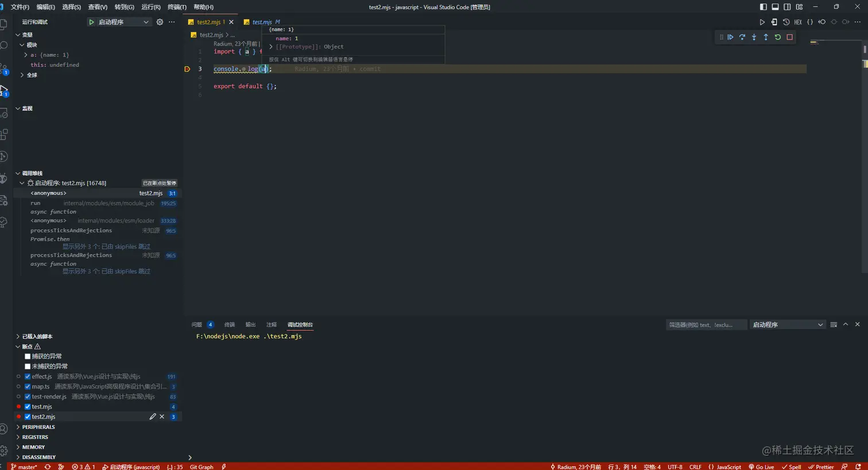Viewport: 868px width, 470px height.
Task: Collapse the 变量 section
Action: [x=18, y=35]
